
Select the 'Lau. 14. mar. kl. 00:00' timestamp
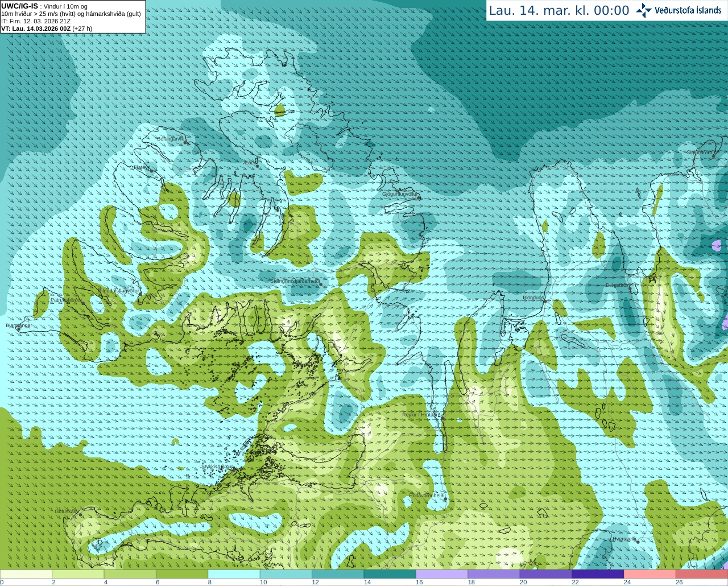coord(559,11)
